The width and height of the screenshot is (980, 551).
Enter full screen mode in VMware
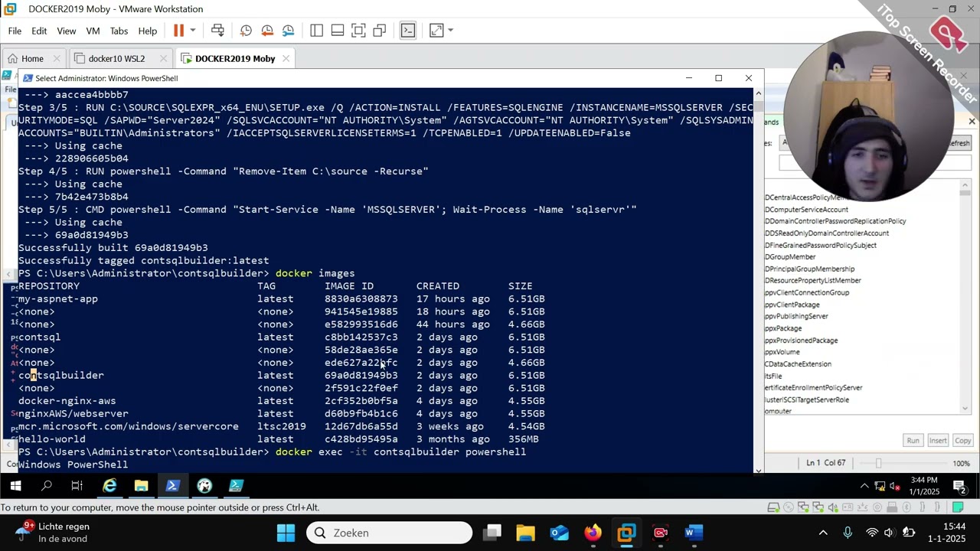coord(358,31)
